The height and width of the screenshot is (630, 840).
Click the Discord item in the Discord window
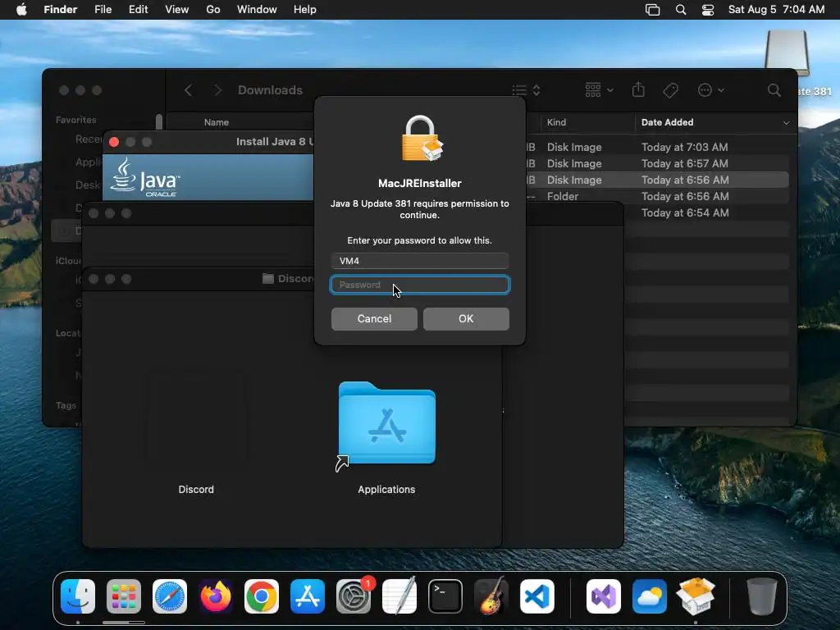[196, 489]
